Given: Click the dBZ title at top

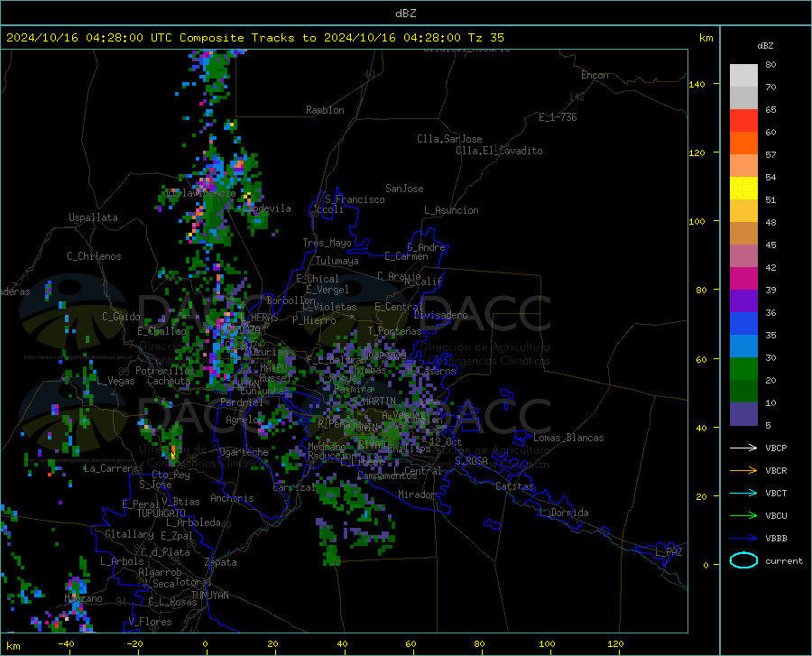Looking at the screenshot, I should [405, 14].
